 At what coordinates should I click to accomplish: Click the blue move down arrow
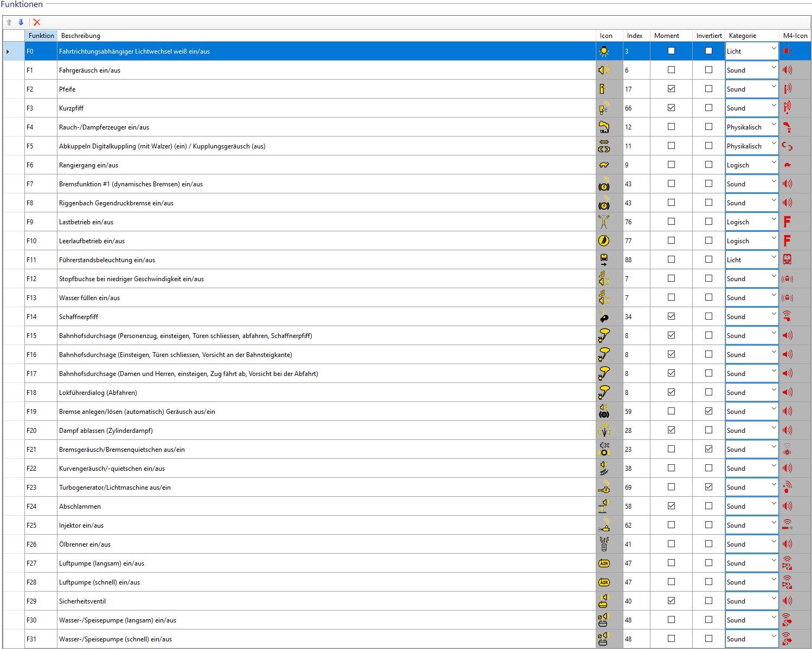click(21, 22)
